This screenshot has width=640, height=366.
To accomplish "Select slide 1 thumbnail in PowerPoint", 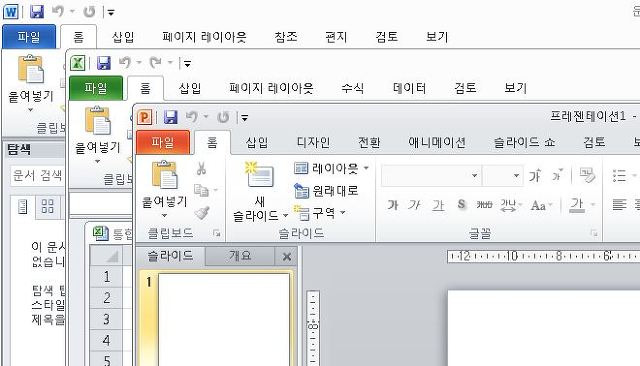I will pos(224,320).
